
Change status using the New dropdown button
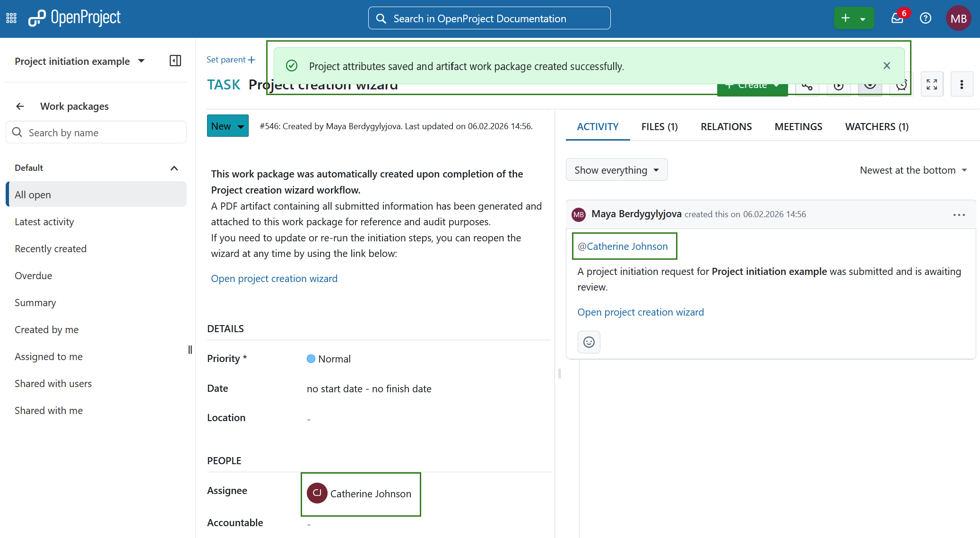coord(227,125)
